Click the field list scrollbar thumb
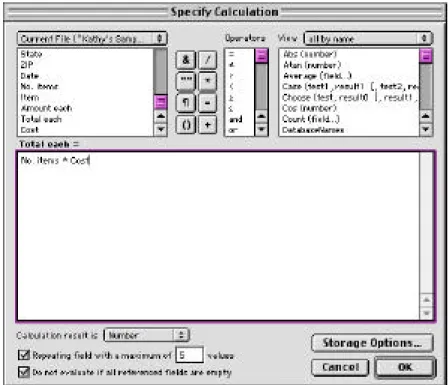 161,102
